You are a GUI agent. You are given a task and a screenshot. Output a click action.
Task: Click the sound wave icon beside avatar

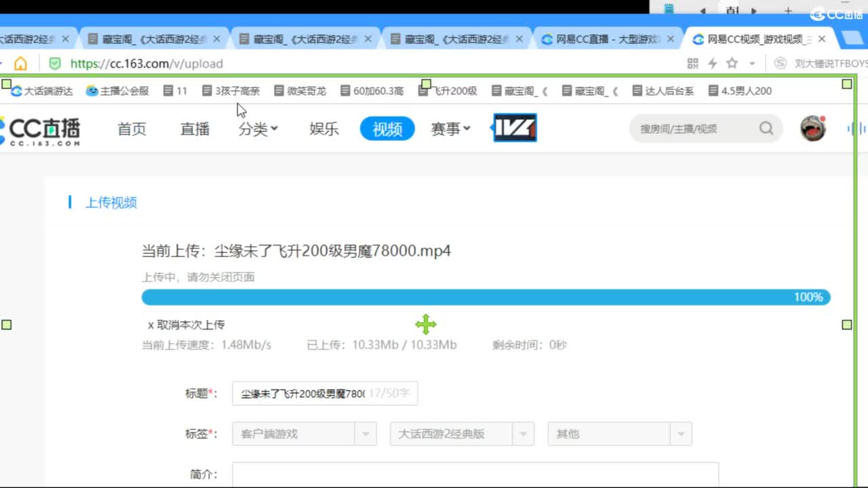tap(857, 128)
